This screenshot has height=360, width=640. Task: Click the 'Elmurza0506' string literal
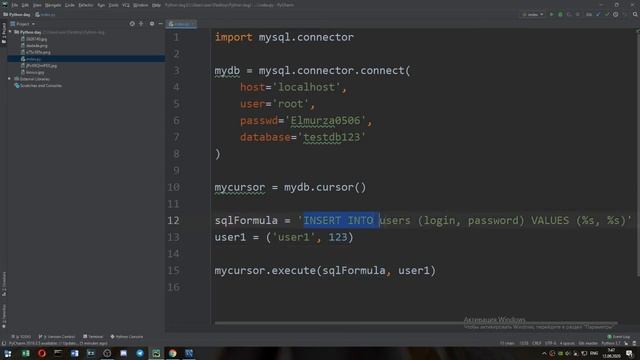(325, 120)
